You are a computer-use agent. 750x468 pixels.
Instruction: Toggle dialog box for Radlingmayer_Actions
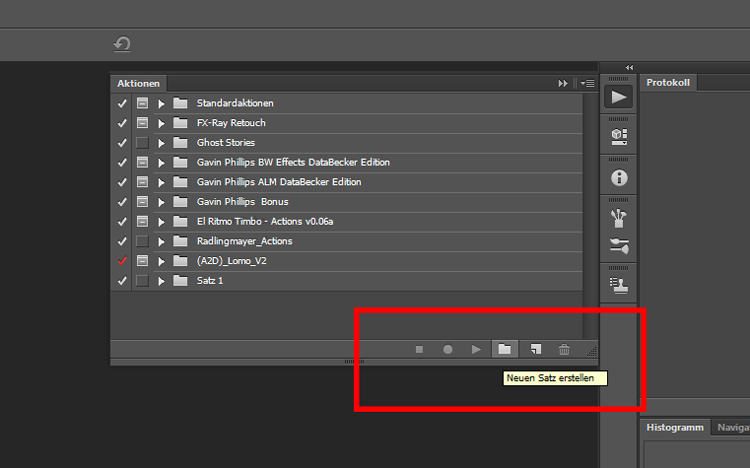[142, 241]
